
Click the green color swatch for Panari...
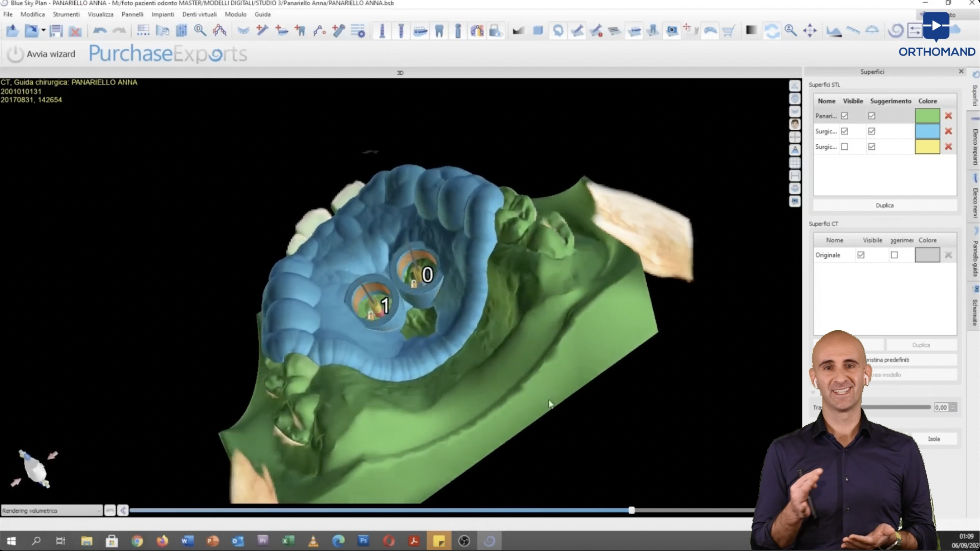927,116
